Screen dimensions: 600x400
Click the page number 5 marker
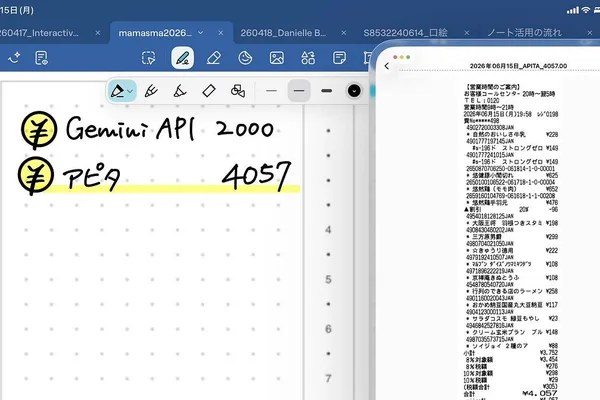click(x=328, y=279)
